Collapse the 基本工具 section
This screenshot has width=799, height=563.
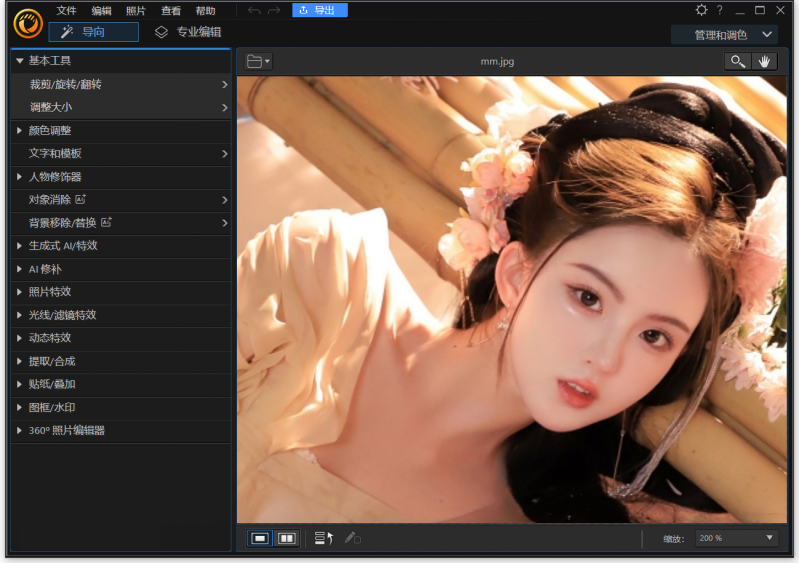(x=50, y=61)
